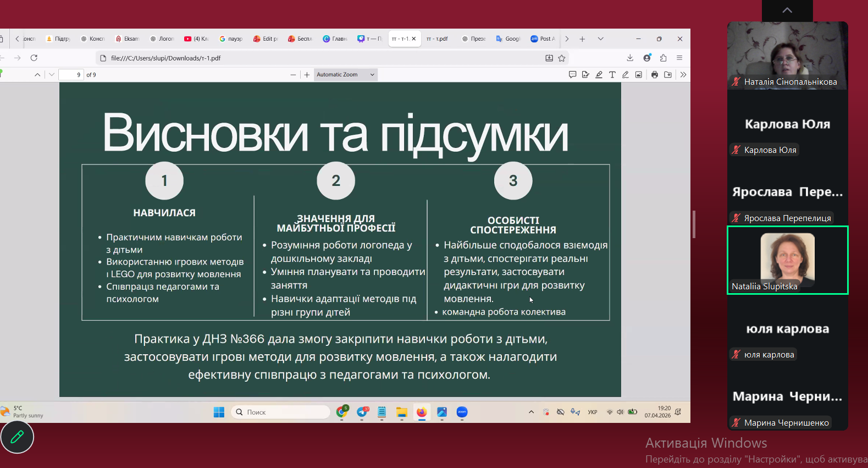This screenshot has height=468, width=868.
Task: Open Telegram from the Windows taskbar
Action: 362,412
